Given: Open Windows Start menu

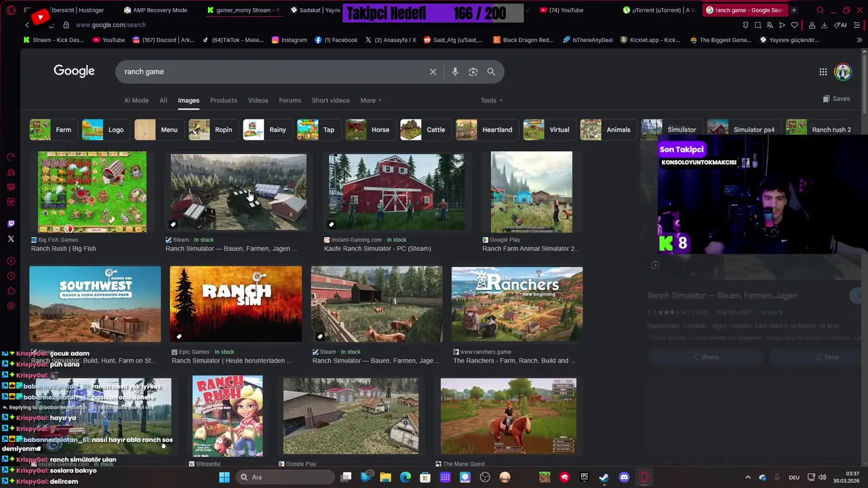Looking at the screenshot, I should point(224,477).
